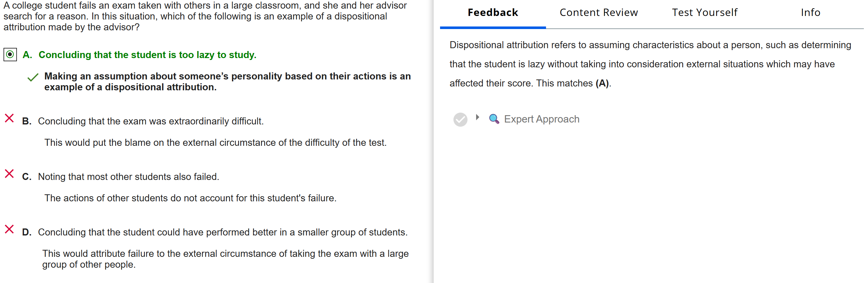Click the red X next to option B
868x283 pixels.
pos(10,118)
